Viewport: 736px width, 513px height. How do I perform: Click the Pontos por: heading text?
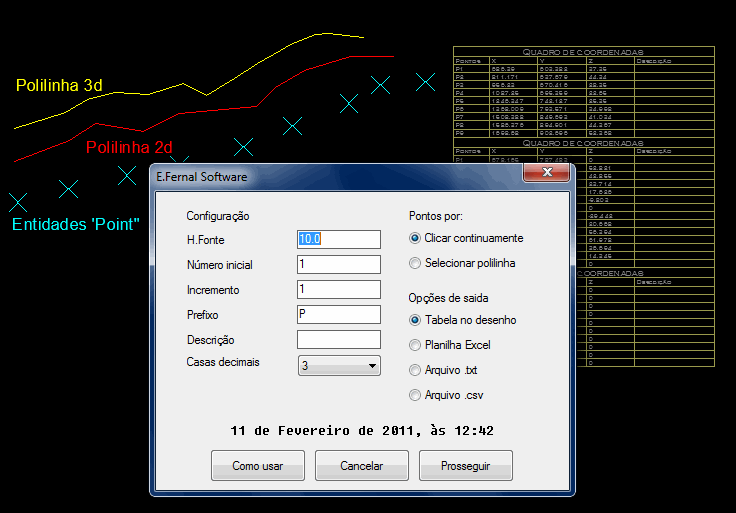click(x=436, y=216)
